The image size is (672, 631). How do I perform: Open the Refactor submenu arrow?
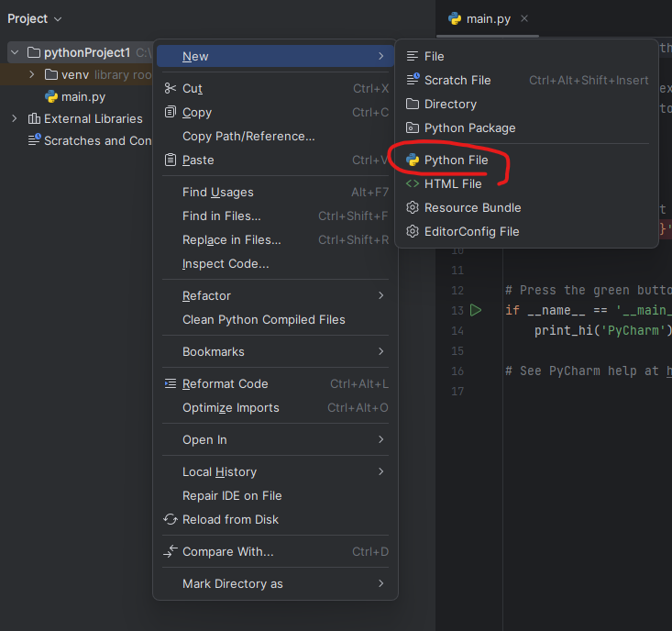(x=381, y=295)
